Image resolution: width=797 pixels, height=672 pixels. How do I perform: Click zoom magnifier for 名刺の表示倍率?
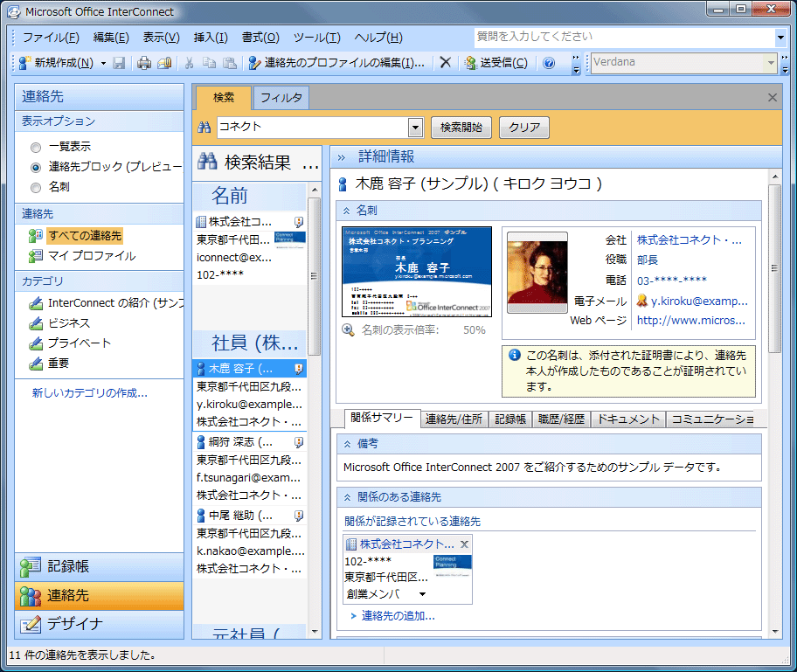click(x=348, y=330)
